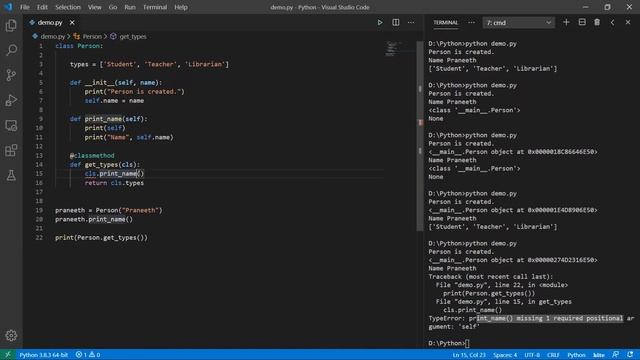
Task: Change file encoding UTF-8
Action: [532, 355]
